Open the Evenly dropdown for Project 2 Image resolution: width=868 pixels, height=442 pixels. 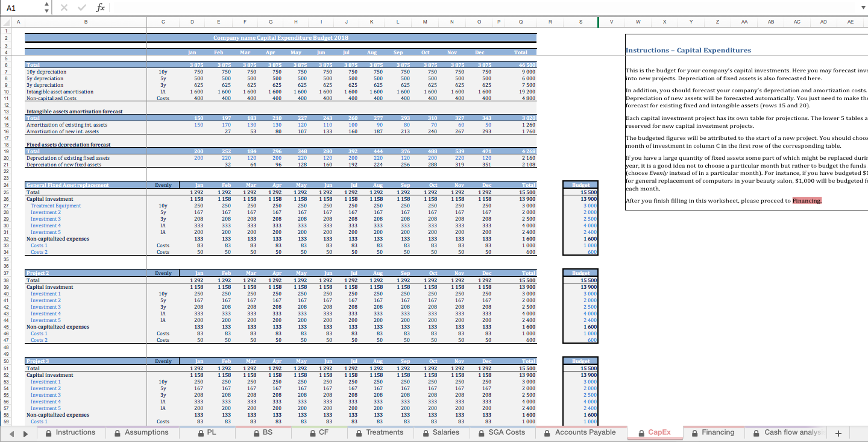coord(163,274)
